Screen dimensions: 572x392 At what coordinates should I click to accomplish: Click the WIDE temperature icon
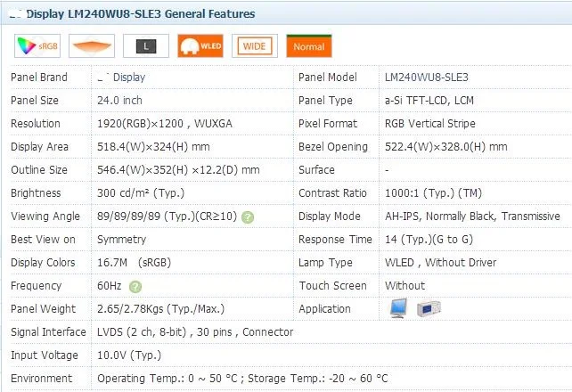tap(255, 46)
